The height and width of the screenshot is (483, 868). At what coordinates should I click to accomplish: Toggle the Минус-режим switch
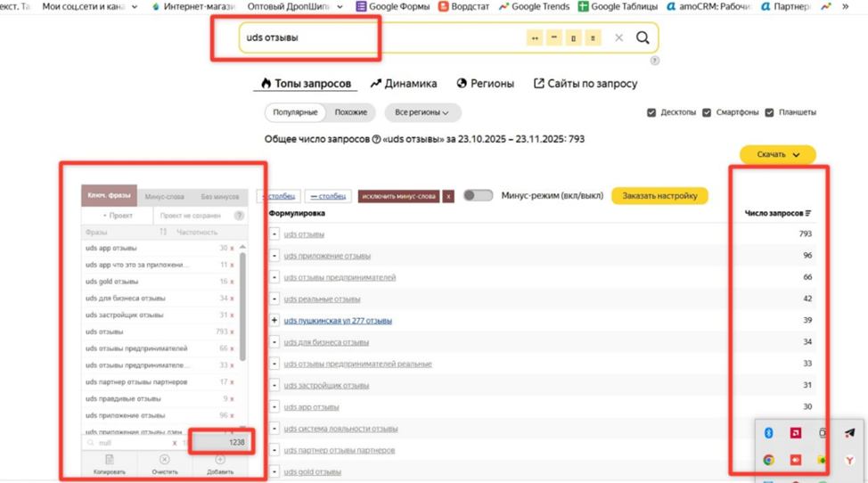(x=478, y=195)
